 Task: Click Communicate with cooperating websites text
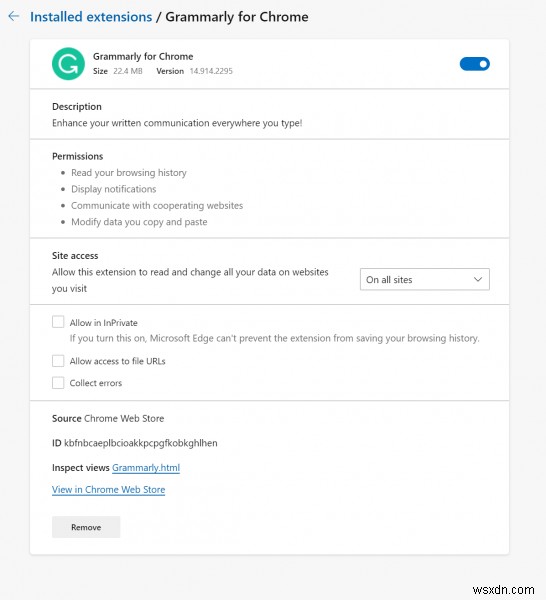pyautogui.click(x=157, y=205)
